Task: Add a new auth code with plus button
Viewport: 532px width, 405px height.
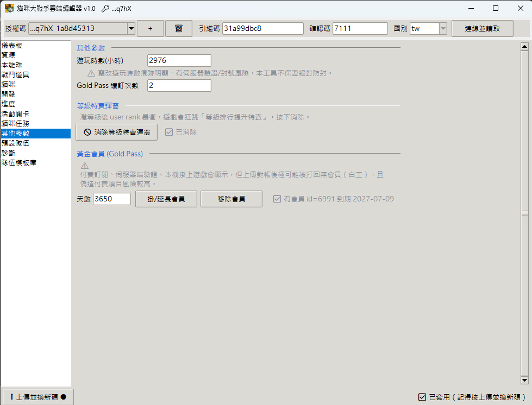Action: coord(151,28)
